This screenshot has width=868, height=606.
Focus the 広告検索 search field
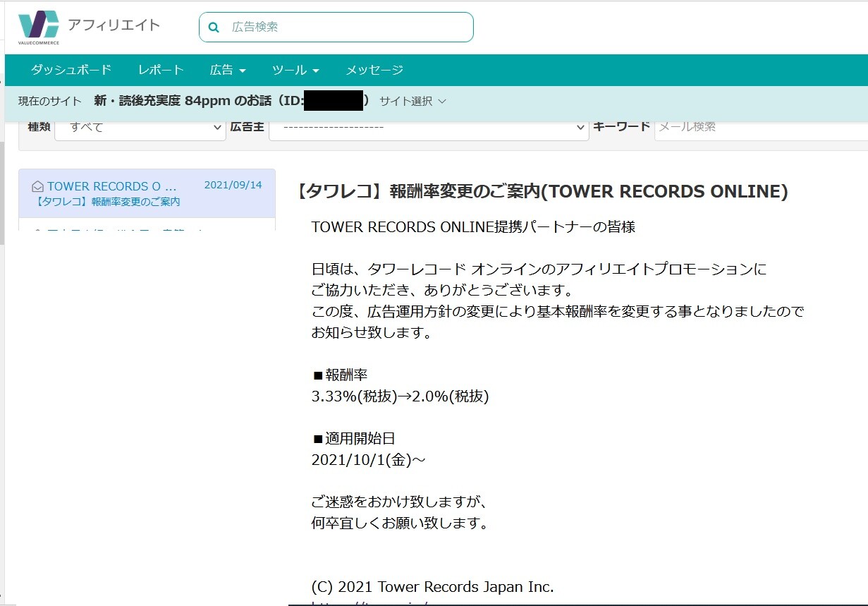[336, 28]
